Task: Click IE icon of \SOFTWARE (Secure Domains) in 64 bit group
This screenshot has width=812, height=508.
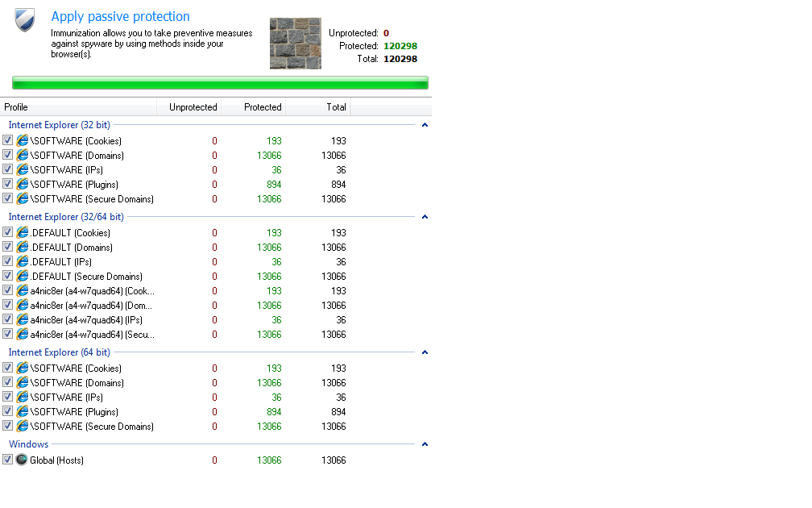Action: 23,426
